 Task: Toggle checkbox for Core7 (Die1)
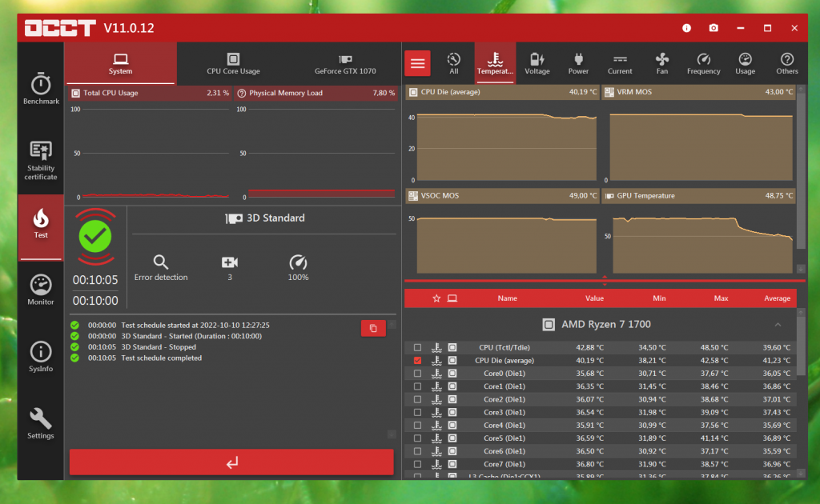click(417, 464)
